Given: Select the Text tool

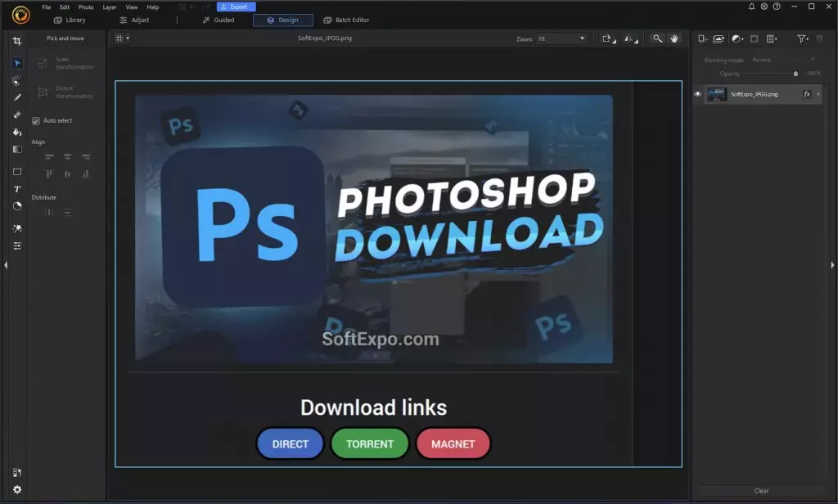Looking at the screenshot, I should coord(16,189).
